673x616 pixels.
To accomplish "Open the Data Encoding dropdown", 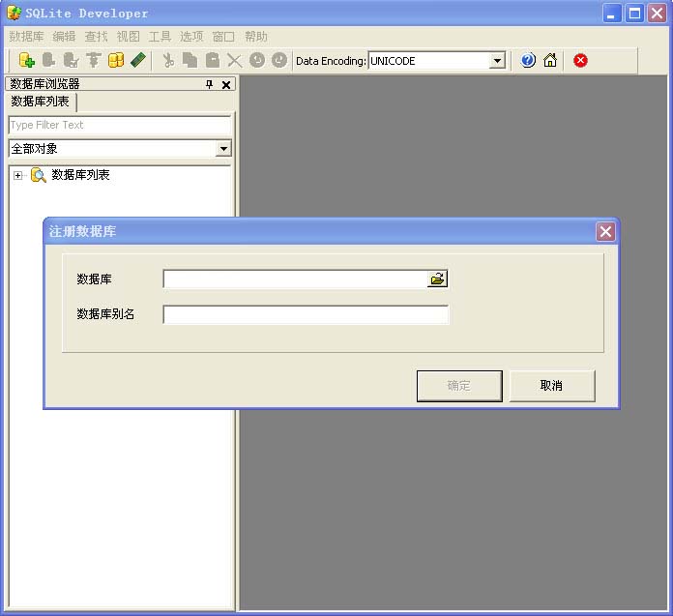I will pos(497,61).
